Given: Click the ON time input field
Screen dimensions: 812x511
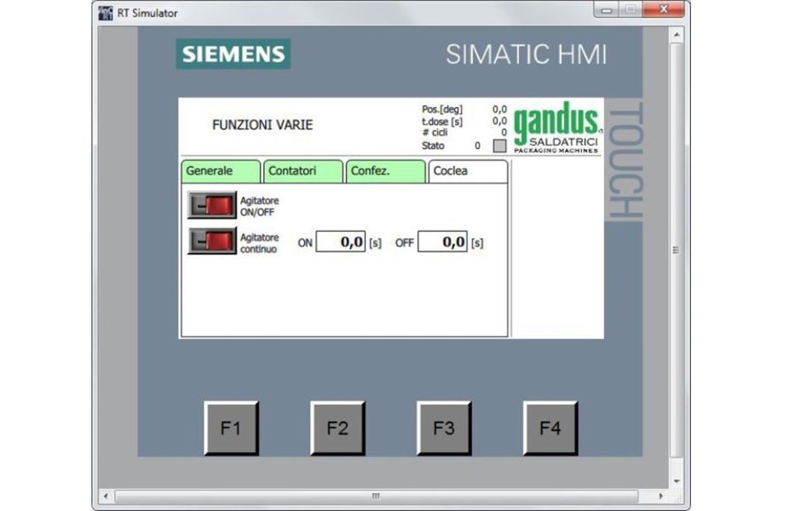Looking at the screenshot, I should point(341,243).
